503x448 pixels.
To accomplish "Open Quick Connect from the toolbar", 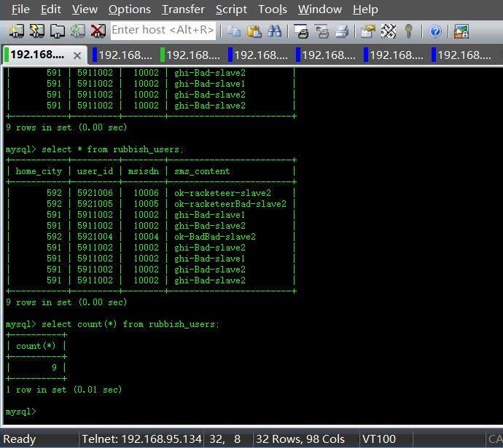I will [36, 31].
